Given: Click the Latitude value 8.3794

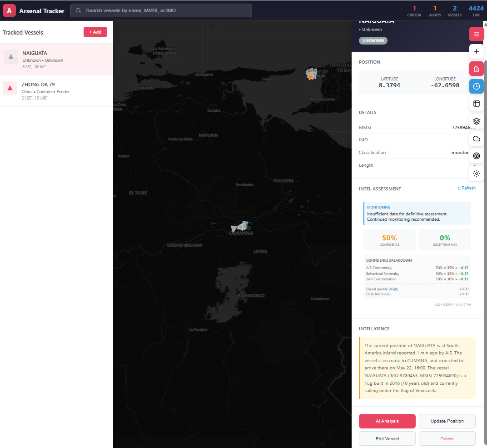Looking at the screenshot, I should (x=389, y=85).
